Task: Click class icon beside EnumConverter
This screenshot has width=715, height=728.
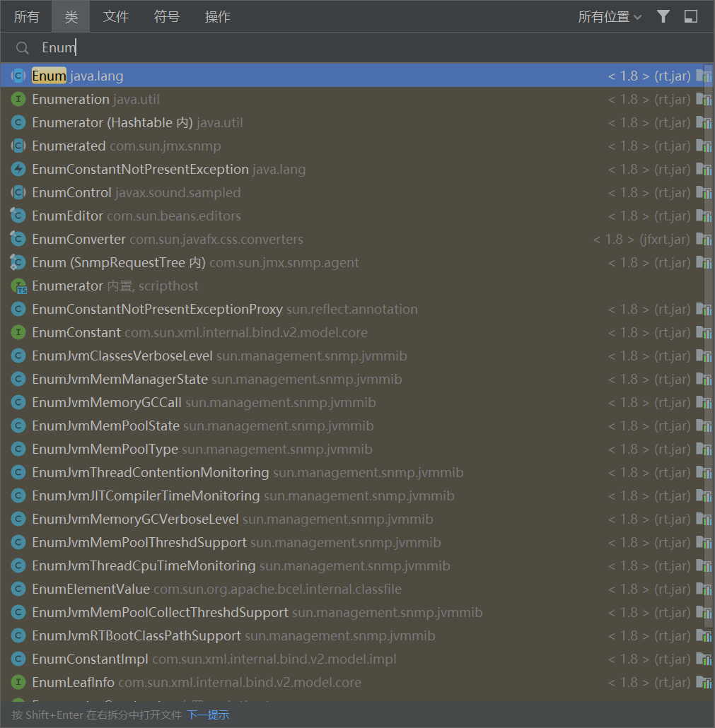Action: pyautogui.click(x=18, y=239)
